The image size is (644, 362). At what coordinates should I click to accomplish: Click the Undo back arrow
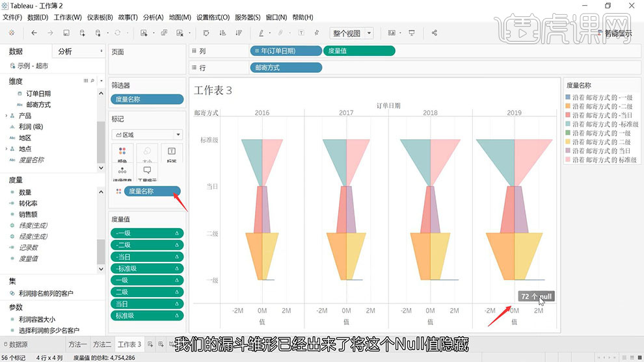[34, 33]
